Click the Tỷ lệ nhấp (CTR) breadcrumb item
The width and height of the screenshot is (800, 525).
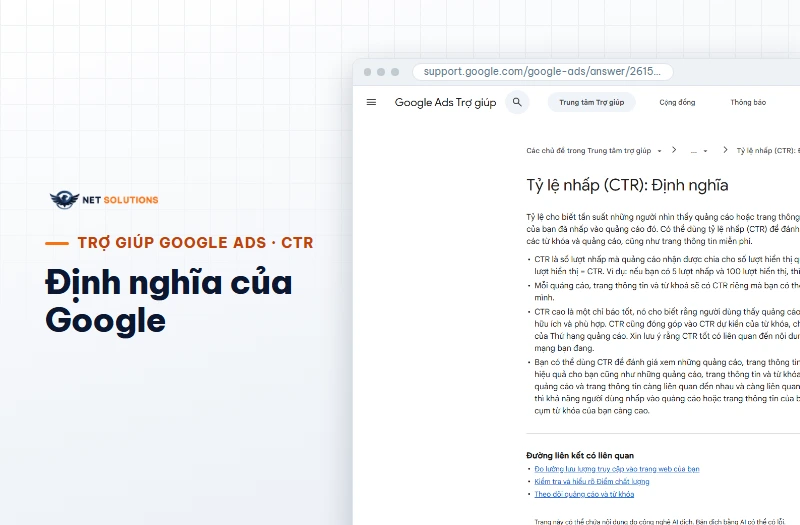point(768,151)
